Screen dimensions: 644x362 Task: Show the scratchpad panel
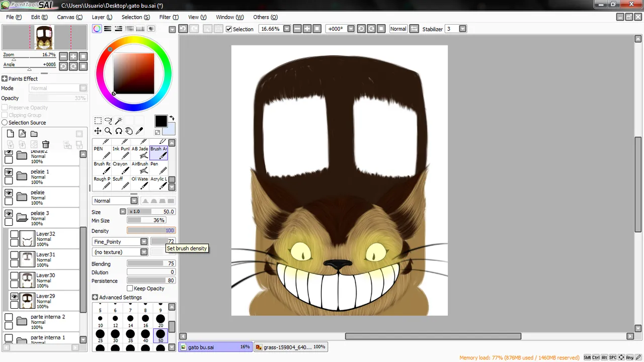coord(151,29)
